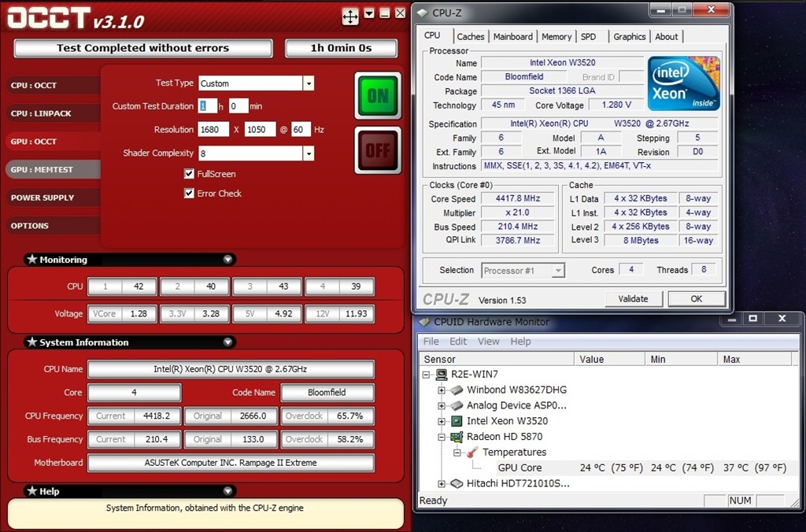Click the OK button in CPU-Z
Image resolution: width=806 pixels, height=532 pixels.
coord(697,298)
